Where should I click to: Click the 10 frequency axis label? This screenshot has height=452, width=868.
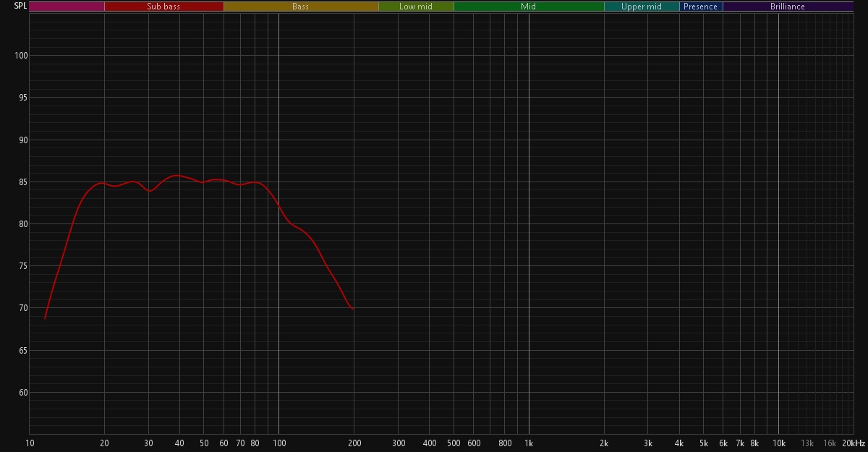point(30,443)
